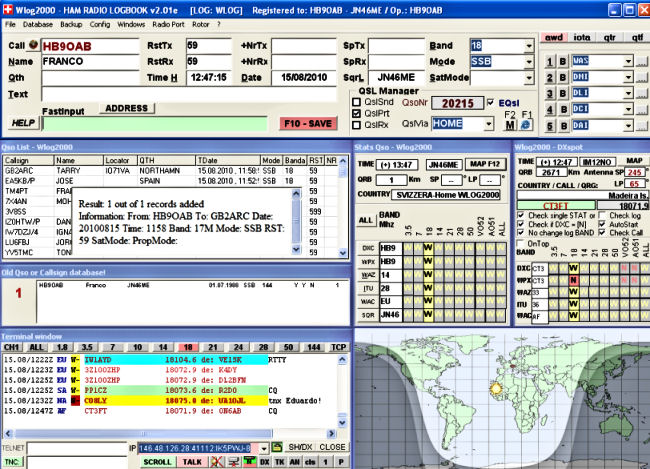
Task: Expand the Mode dropdown showing SSB
Action: tap(528, 61)
